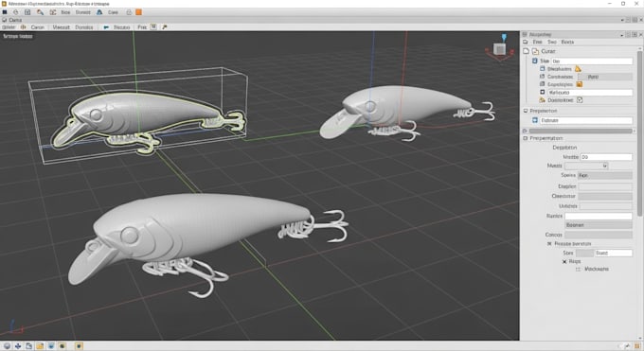644x351 pixels.
Task: Open the small dropdown arrow in properties tree
Action: coord(580,100)
